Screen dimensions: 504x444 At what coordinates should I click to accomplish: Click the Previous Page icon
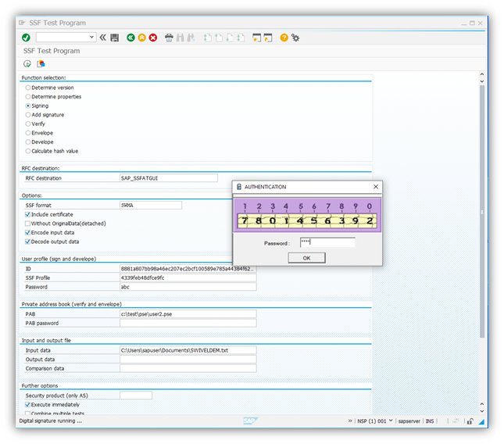(219, 38)
